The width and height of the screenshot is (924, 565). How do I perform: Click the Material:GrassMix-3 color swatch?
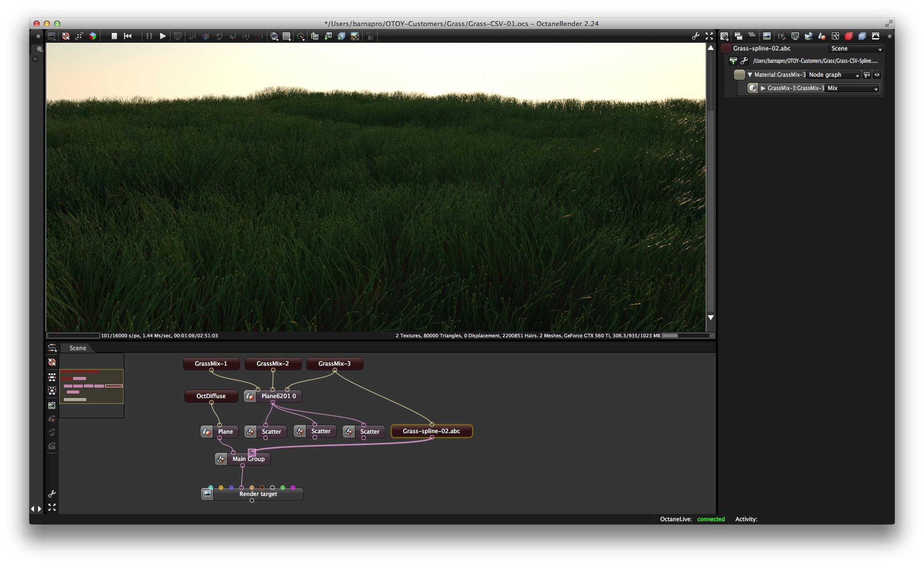tap(739, 75)
